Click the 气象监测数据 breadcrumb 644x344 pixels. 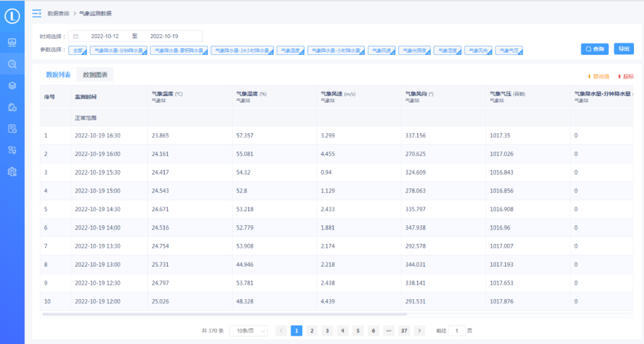(x=95, y=14)
